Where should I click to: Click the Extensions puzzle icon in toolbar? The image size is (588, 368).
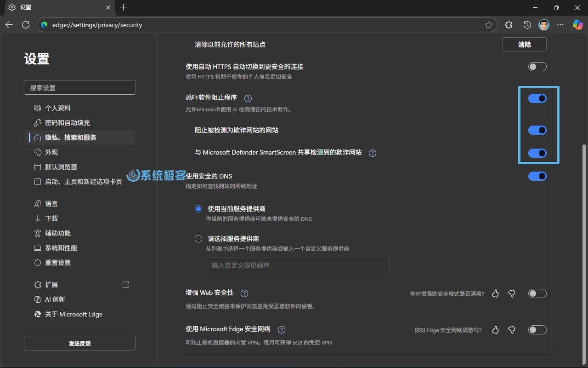[509, 25]
